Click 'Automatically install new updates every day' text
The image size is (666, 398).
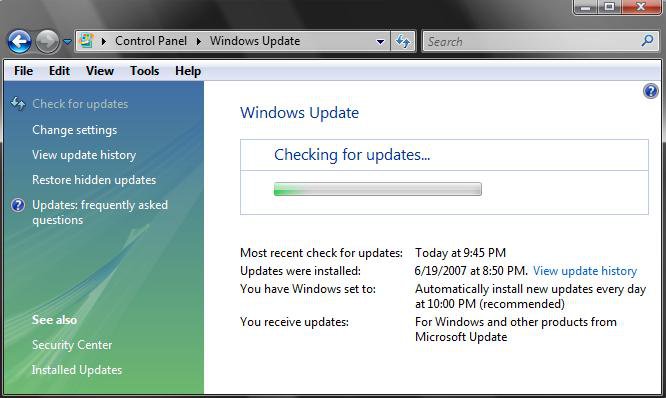click(x=531, y=289)
